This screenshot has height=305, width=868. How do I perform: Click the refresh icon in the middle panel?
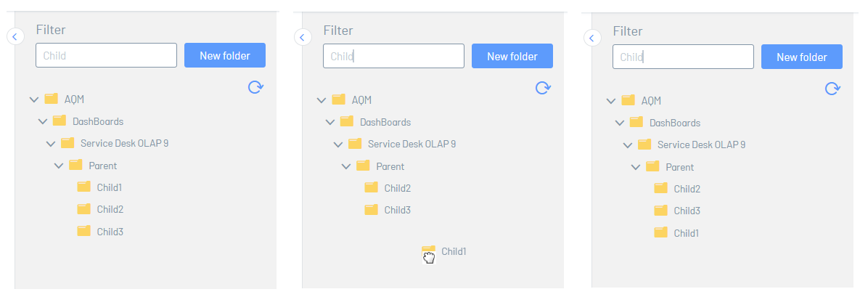point(543,87)
